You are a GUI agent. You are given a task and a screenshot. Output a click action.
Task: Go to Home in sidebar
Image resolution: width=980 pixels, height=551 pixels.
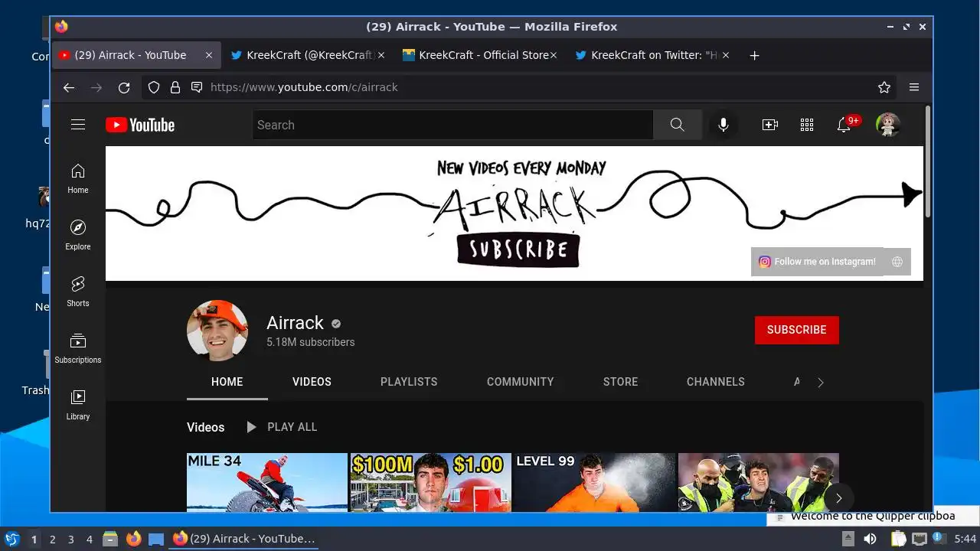(x=78, y=178)
